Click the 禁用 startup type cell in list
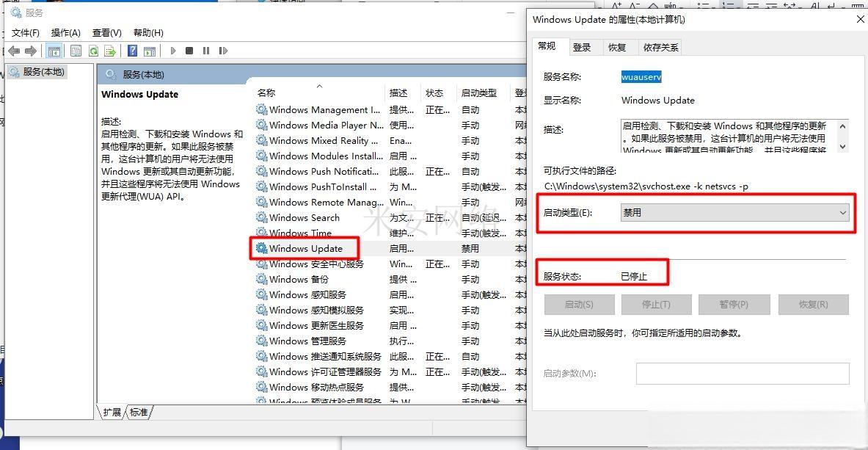The image size is (868, 450). click(x=470, y=249)
